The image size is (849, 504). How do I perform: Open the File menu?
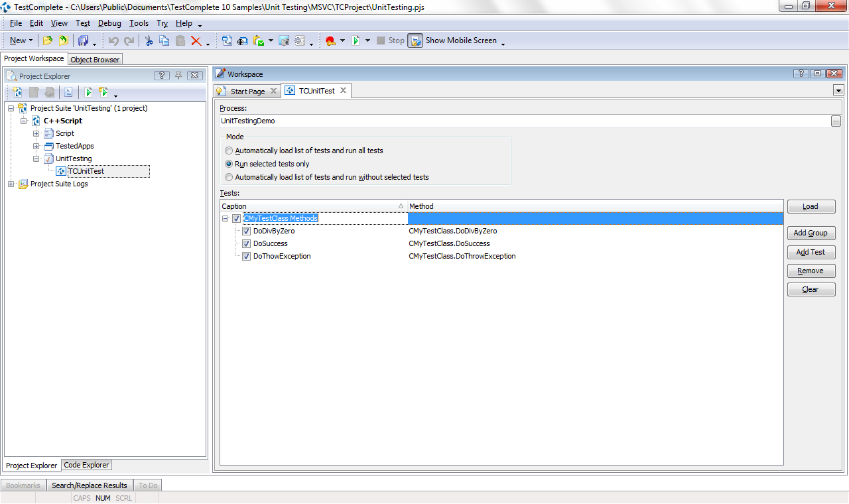[16, 23]
